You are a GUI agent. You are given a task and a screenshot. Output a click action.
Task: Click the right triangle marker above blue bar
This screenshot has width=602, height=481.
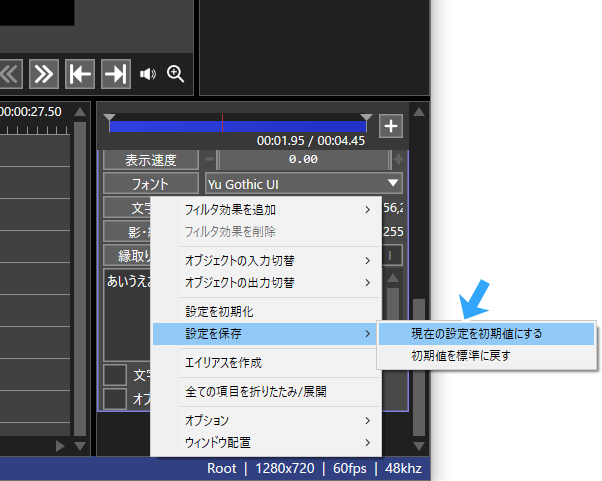point(366,117)
